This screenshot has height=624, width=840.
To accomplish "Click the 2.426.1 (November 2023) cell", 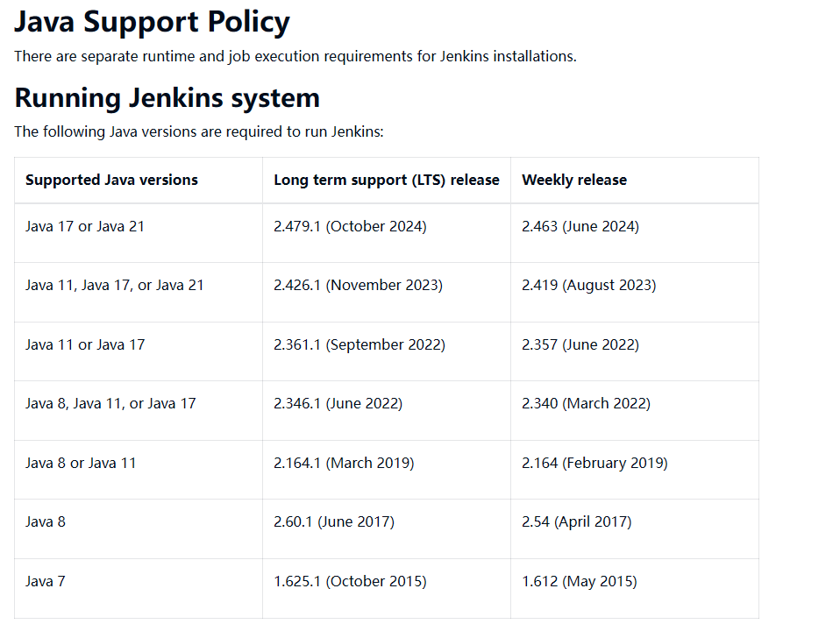I will 358,285.
